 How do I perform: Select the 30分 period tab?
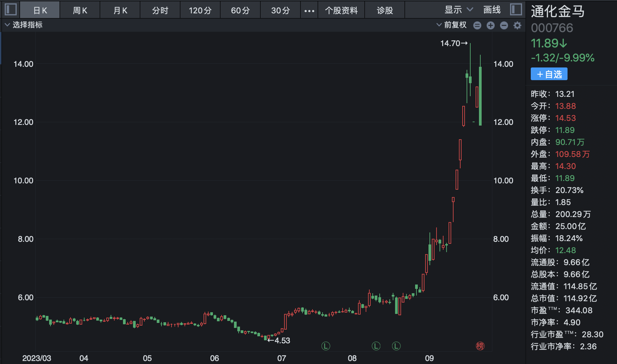point(280,10)
